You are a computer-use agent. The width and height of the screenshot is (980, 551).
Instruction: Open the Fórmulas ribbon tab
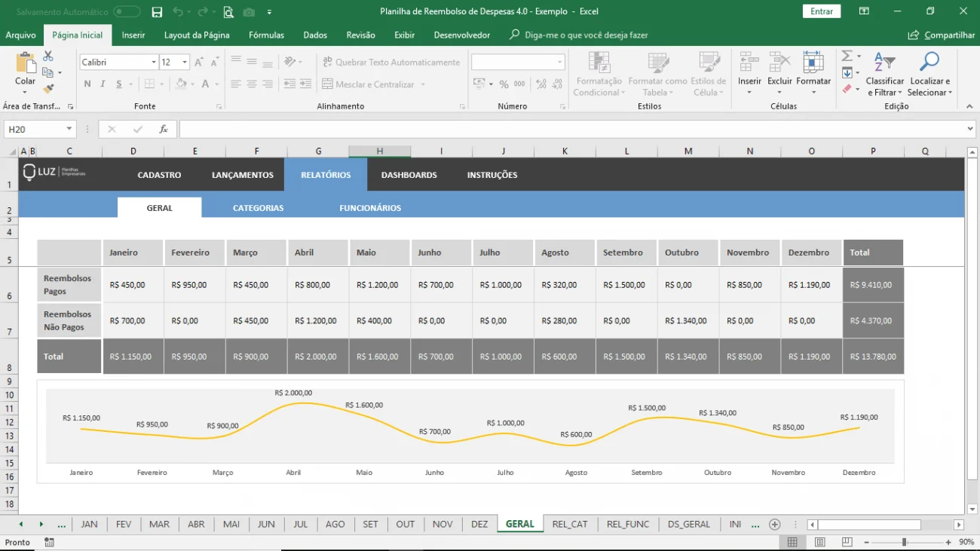point(266,35)
